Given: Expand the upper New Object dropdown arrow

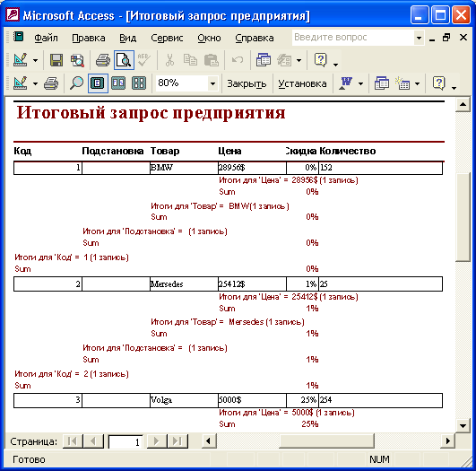Looking at the screenshot, I should coord(299,60).
